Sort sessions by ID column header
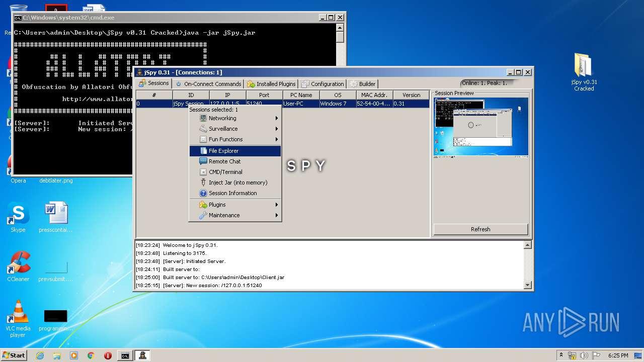 (x=191, y=95)
